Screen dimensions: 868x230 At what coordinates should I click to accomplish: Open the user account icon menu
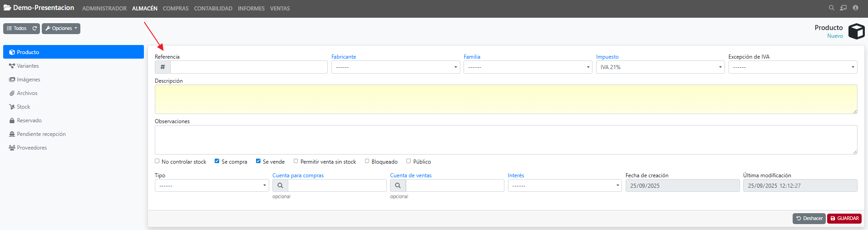(855, 8)
